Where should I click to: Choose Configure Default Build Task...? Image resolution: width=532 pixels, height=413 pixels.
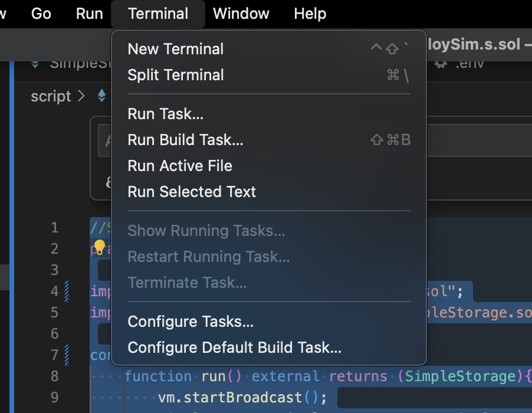point(269,348)
